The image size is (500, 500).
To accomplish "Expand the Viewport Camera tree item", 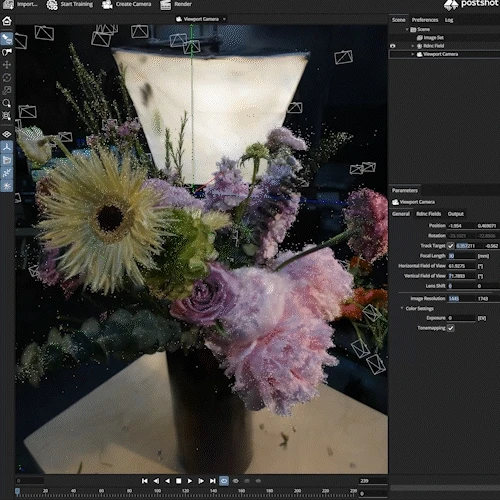I will pyautogui.click(x=413, y=54).
